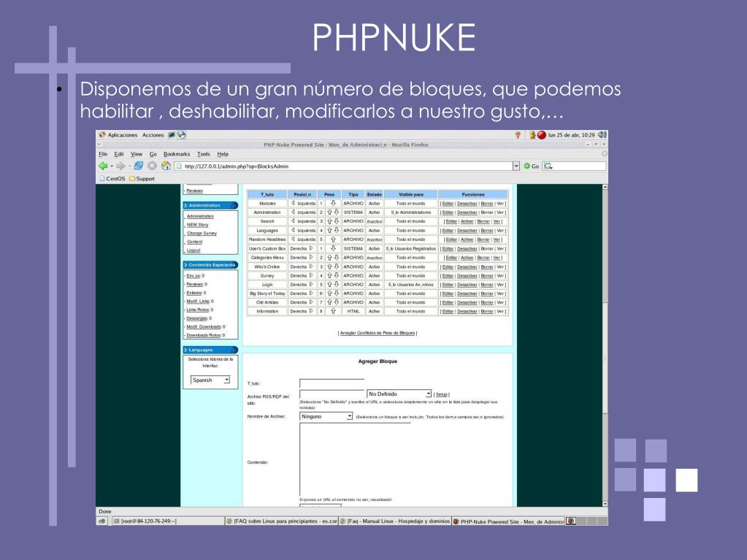The image size is (747, 560).
Task: Click the Setup link next to No Definido
Action: click(442, 395)
